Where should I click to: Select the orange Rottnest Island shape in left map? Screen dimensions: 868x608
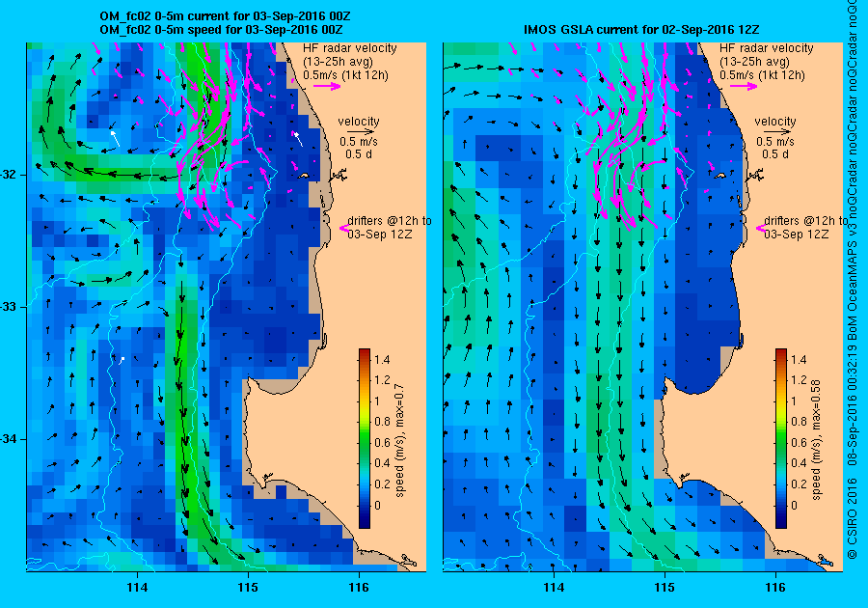point(304,176)
